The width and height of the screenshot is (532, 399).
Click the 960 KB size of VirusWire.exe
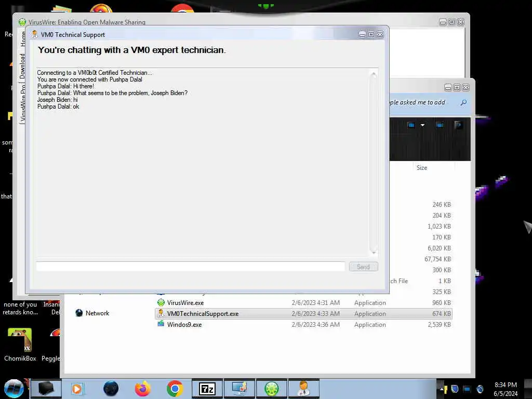pos(442,303)
